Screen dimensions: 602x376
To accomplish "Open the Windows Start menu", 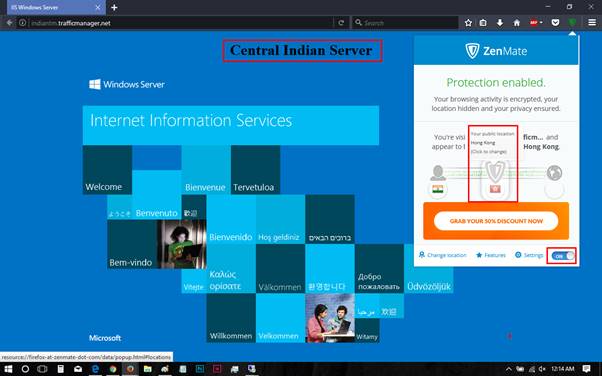I will pos(8,369).
